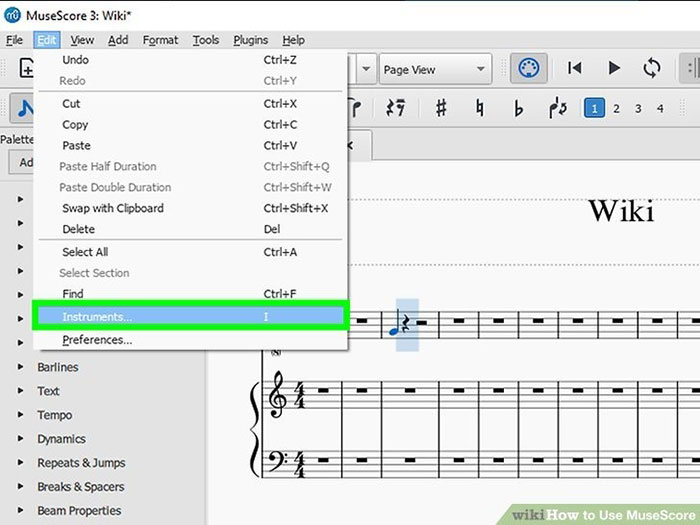Expand the Barlines palette
700x525 pixels.
click(x=21, y=367)
